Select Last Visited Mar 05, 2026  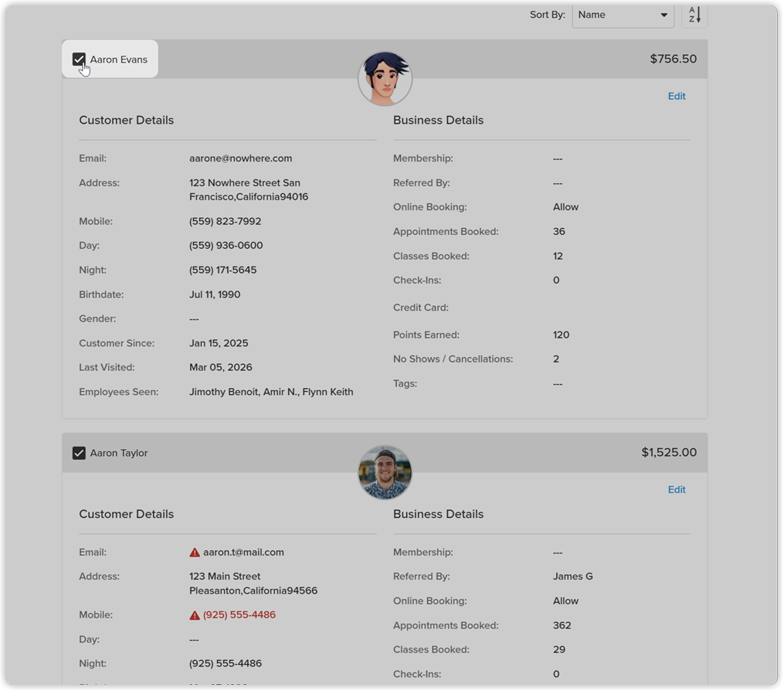(x=220, y=368)
